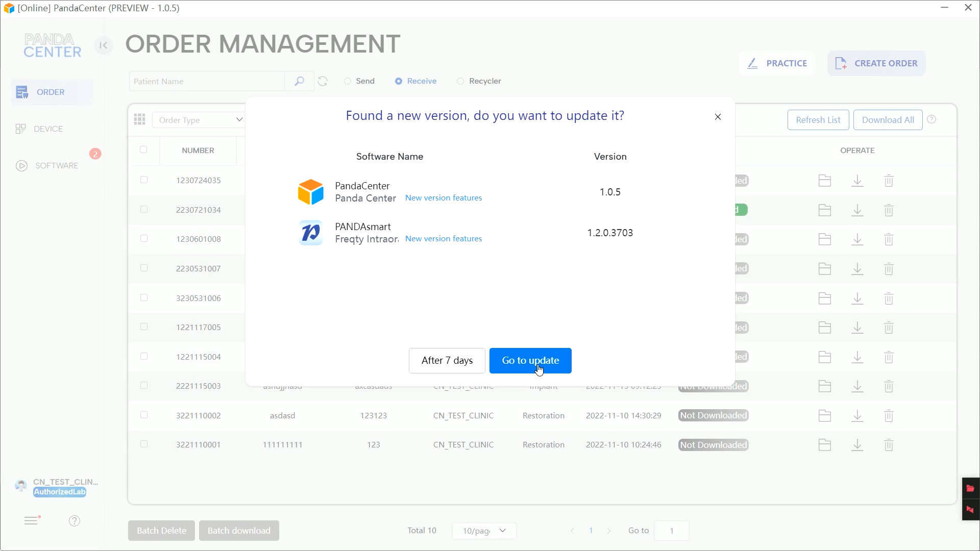Click the After 7 days button
The height and width of the screenshot is (551, 980).
pos(447,361)
